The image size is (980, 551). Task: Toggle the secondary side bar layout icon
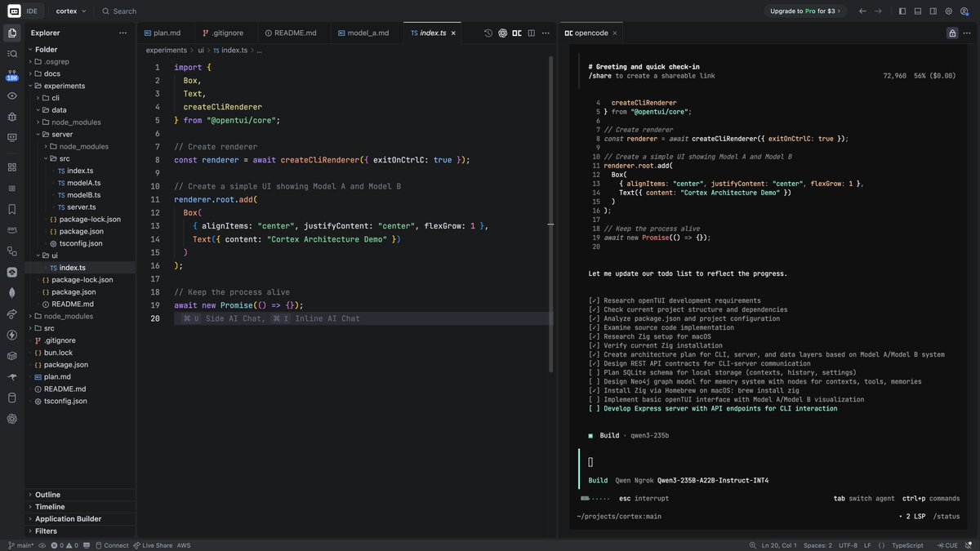pos(933,11)
